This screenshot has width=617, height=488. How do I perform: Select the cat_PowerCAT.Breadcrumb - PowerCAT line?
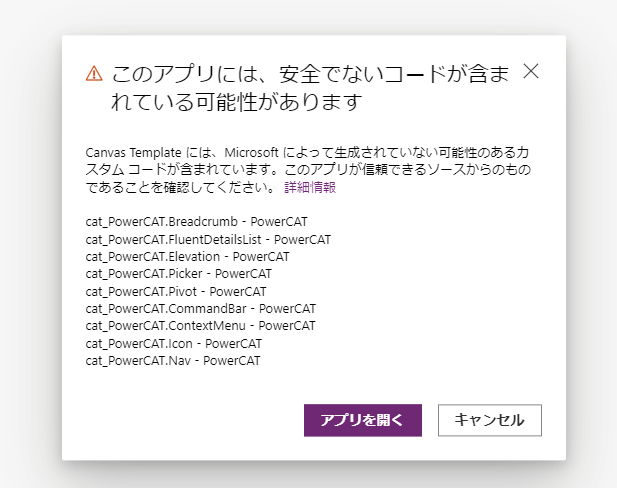(196, 222)
